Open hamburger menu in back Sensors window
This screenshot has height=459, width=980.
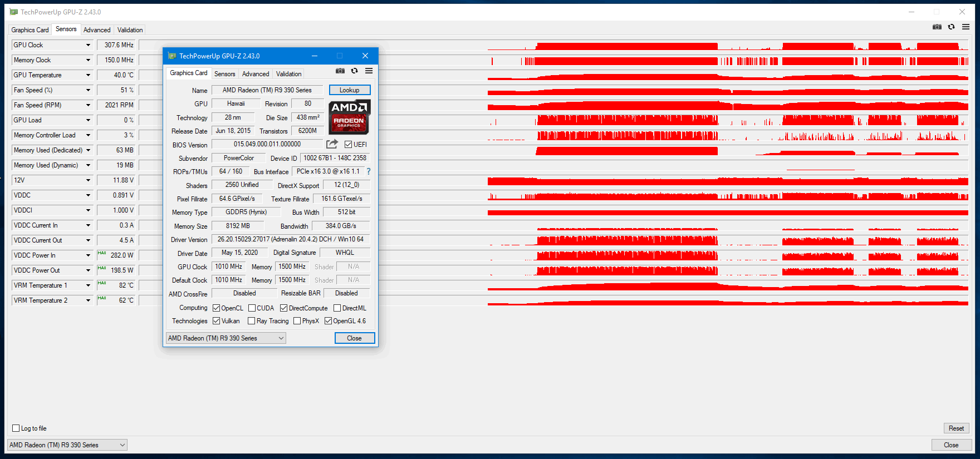pos(966,27)
